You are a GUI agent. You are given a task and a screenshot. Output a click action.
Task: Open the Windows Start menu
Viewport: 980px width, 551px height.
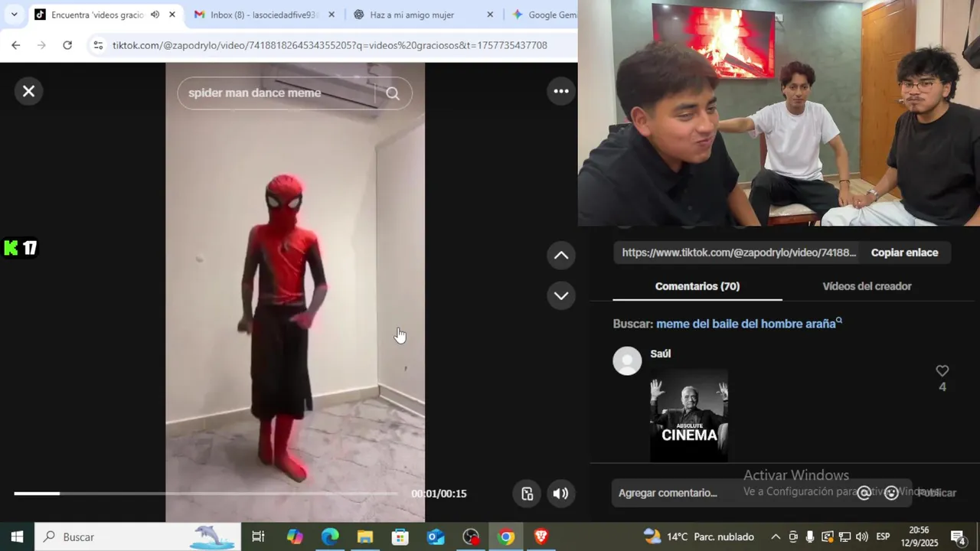point(17,536)
